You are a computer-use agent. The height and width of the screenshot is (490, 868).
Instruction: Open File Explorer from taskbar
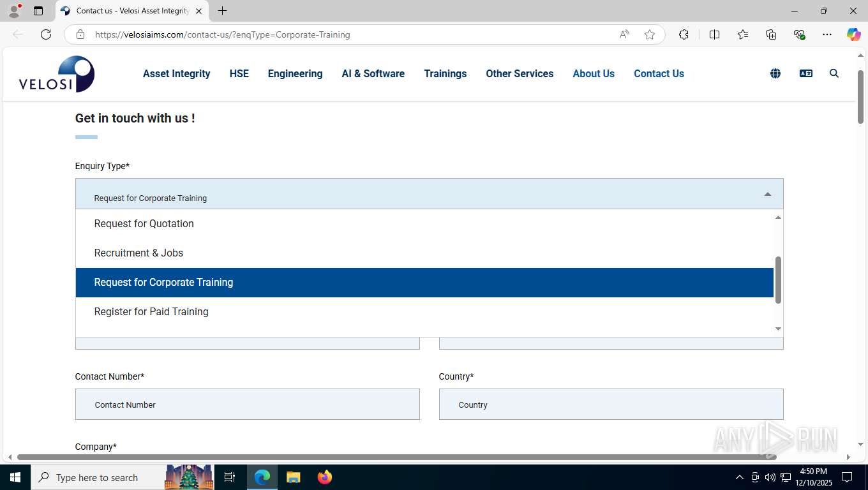[x=293, y=477]
